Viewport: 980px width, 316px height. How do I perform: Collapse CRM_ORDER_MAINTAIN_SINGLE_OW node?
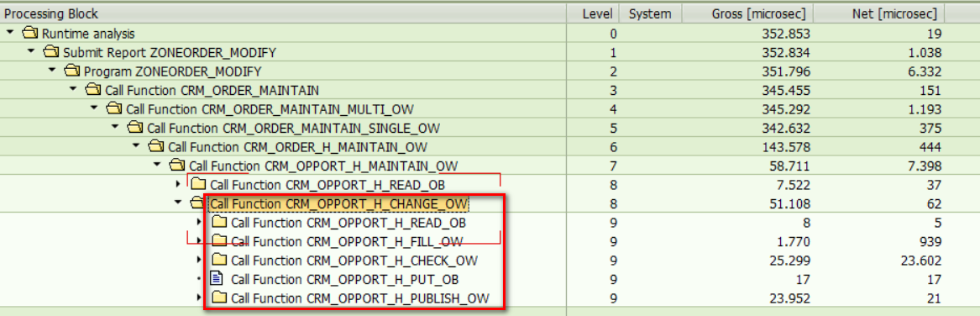[x=115, y=127]
